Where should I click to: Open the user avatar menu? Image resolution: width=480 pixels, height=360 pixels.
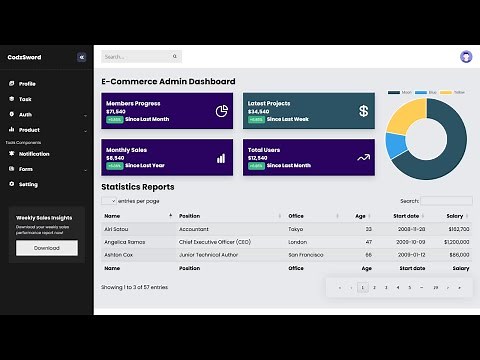(466, 57)
